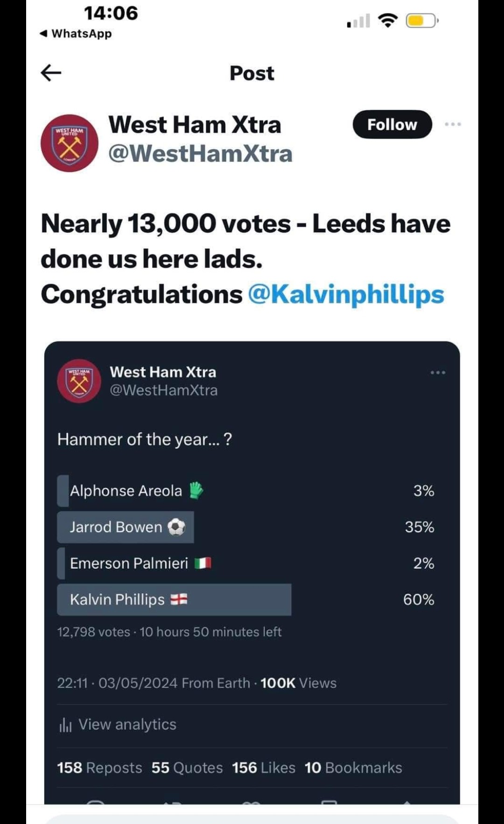Select Jarrod Bowen poll option

pos(245,527)
